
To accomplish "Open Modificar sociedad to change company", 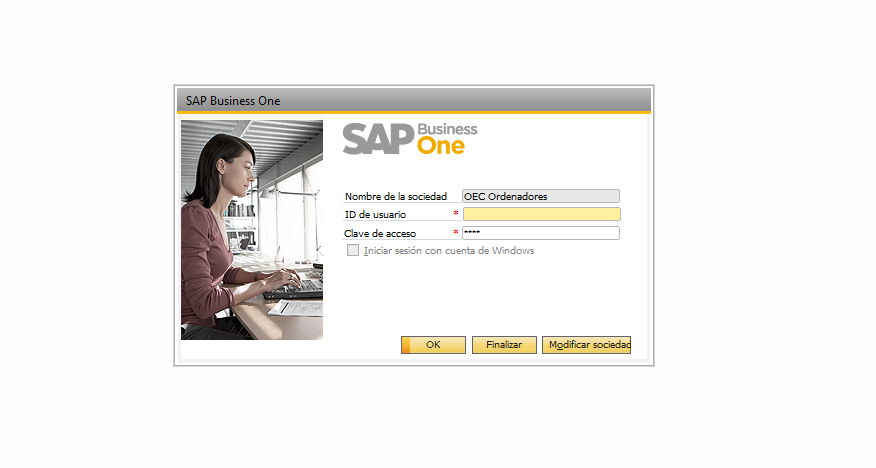I will coord(586,345).
